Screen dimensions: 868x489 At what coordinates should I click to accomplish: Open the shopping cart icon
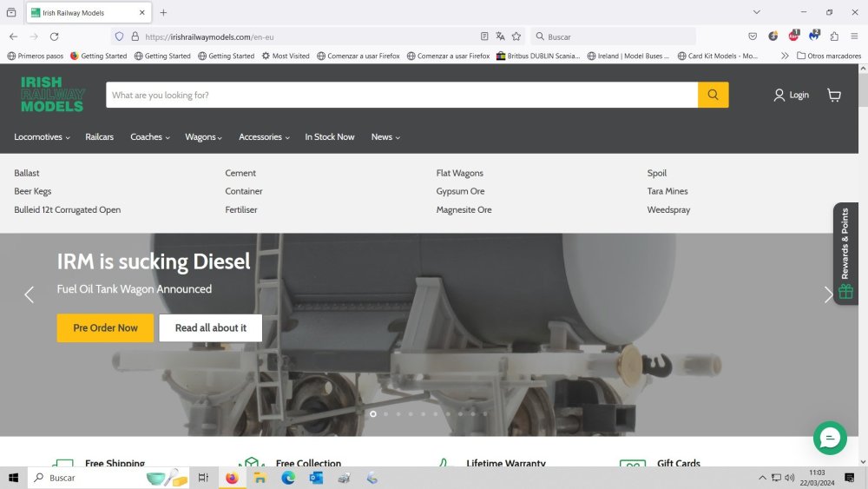coord(834,95)
